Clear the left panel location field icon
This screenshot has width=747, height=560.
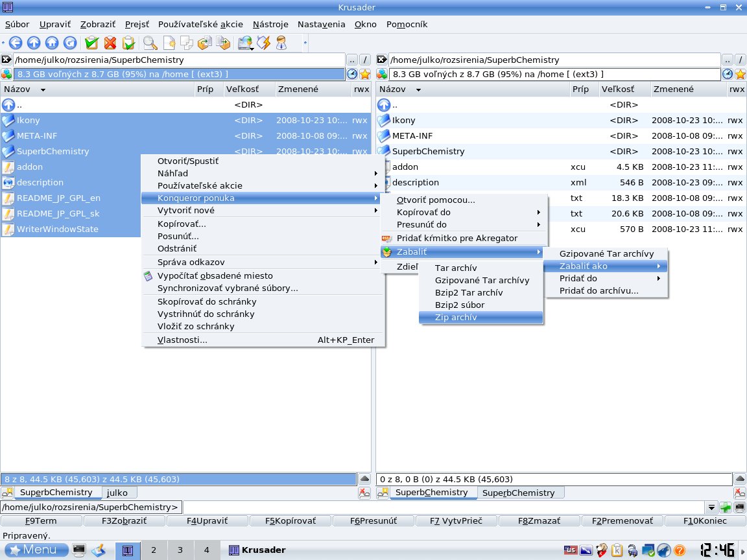click(x=6, y=60)
